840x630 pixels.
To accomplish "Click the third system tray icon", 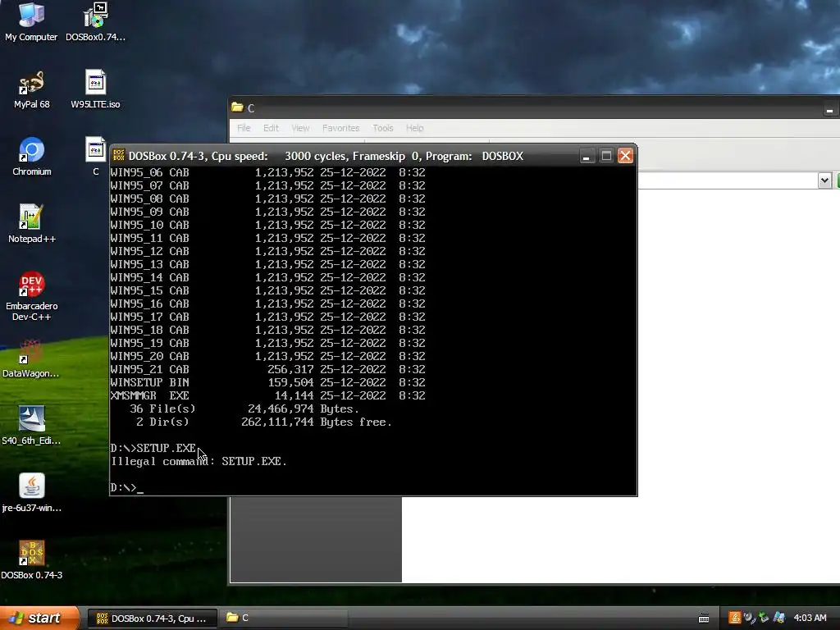I will (764, 618).
